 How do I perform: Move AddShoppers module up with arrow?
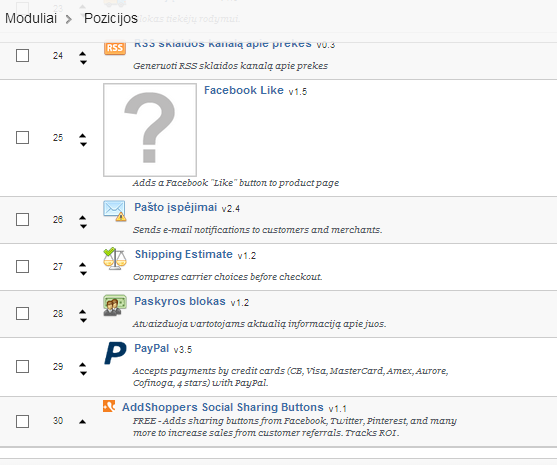[x=83, y=422]
